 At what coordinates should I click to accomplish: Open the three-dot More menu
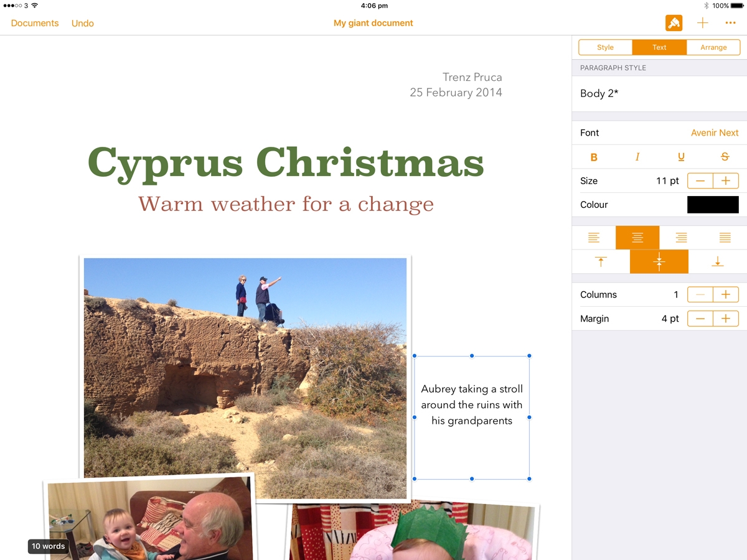(730, 23)
